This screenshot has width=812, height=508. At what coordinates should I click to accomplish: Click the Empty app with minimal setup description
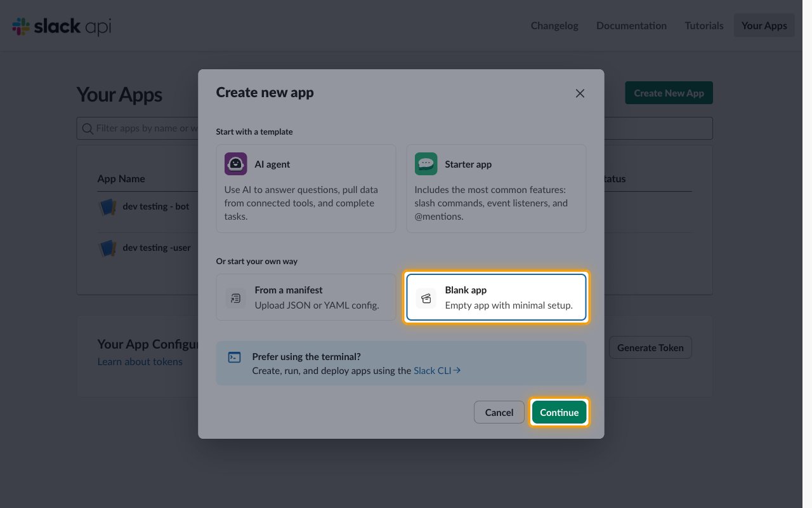point(509,305)
